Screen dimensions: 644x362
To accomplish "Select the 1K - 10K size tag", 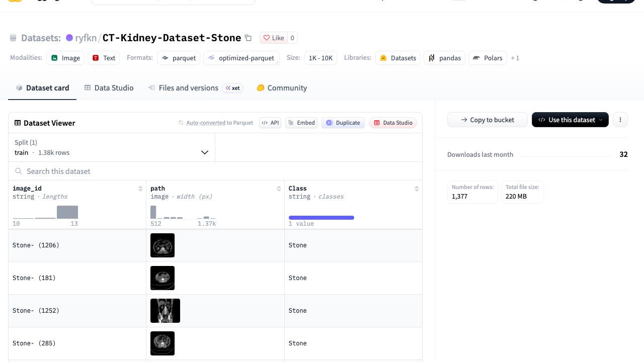I will click(x=320, y=58).
